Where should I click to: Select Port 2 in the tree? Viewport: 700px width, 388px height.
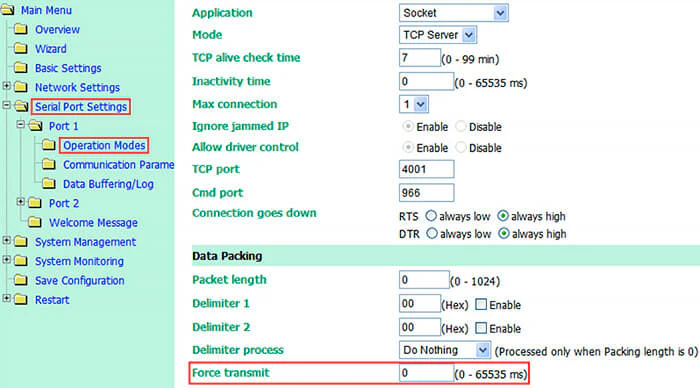tap(64, 203)
